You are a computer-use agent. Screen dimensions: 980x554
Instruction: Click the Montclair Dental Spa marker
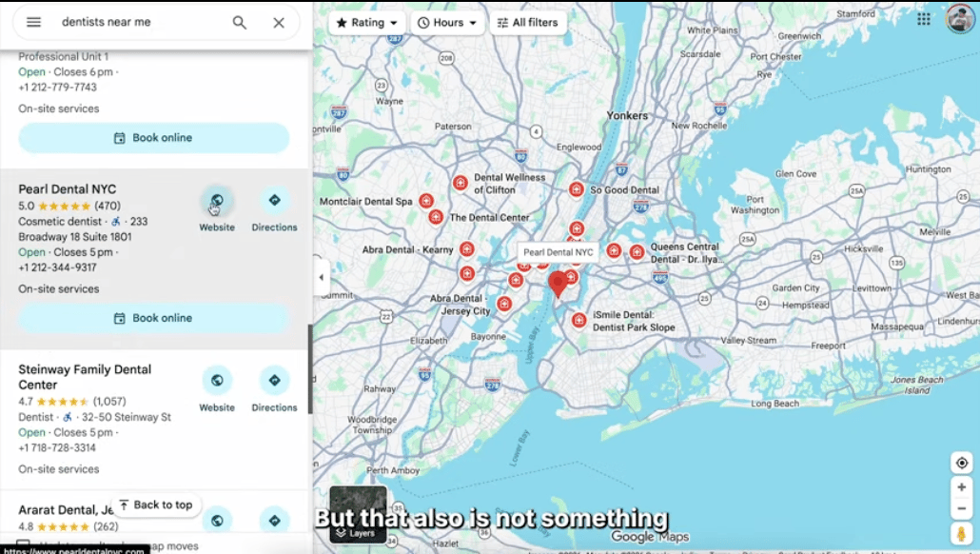pyautogui.click(x=426, y=201)
